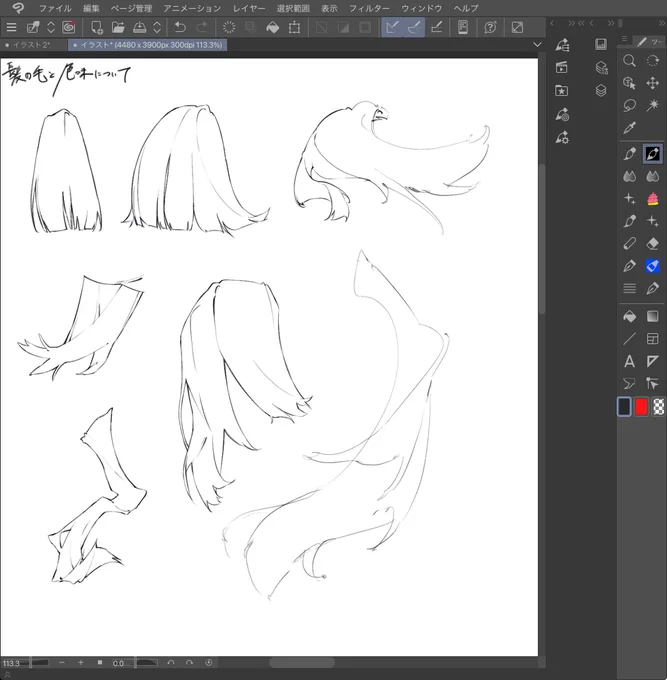Image resolution: width=667 pixels, height=680 pixels.
Task: Select the Operation object tool
Action: (629, 83)
